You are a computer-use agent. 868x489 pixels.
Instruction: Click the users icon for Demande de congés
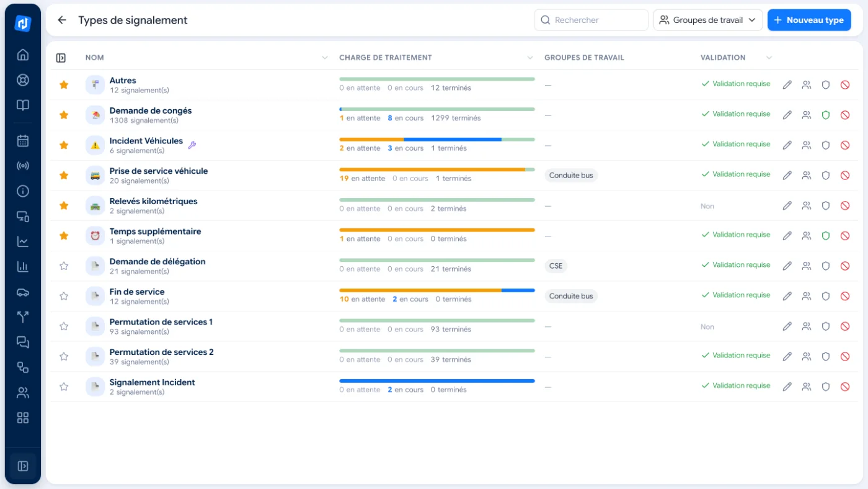[x=807, y=115]
